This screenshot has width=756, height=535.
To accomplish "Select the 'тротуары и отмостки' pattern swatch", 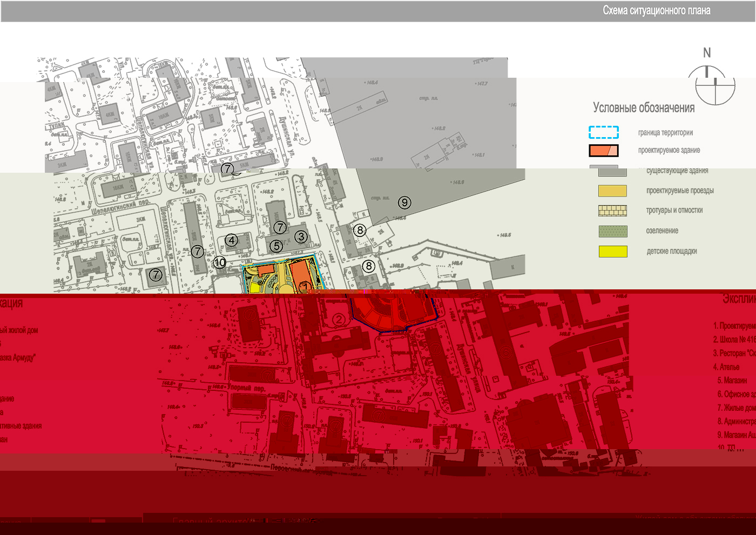I will [612, 211].
